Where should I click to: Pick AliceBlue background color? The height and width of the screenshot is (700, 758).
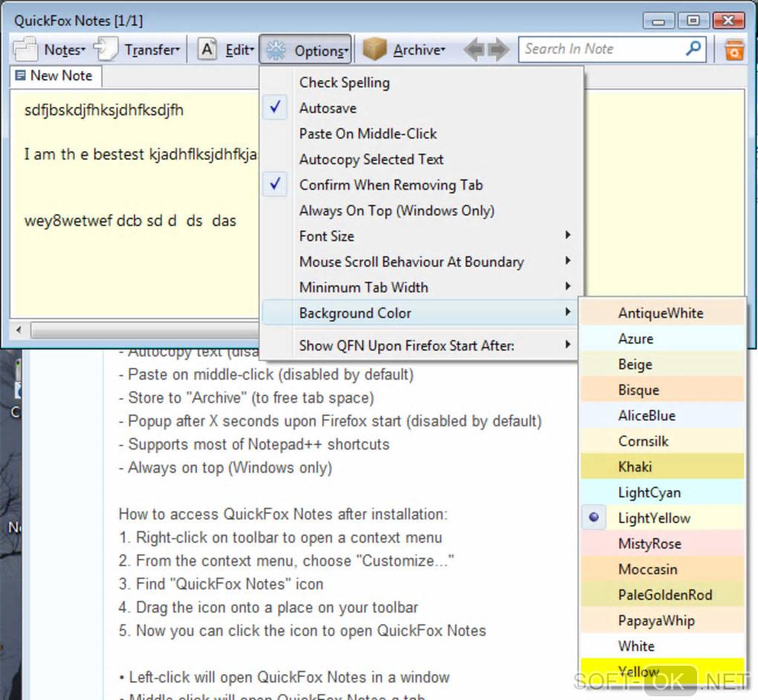(662, 415)
